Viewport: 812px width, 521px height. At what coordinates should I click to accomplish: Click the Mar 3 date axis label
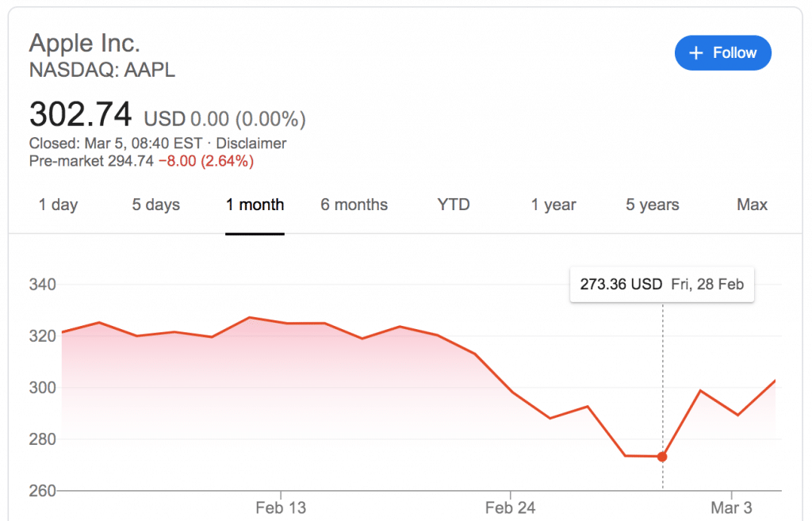(x=731, y=508)
